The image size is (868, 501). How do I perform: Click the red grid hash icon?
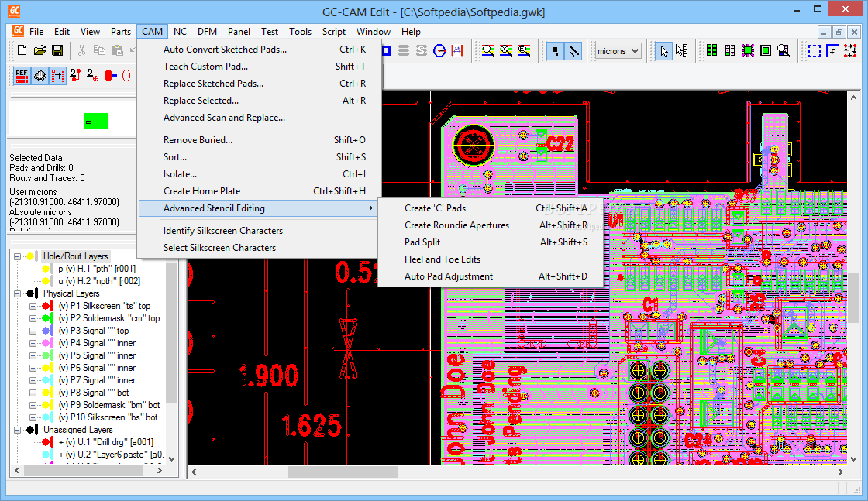coord(57,76)
